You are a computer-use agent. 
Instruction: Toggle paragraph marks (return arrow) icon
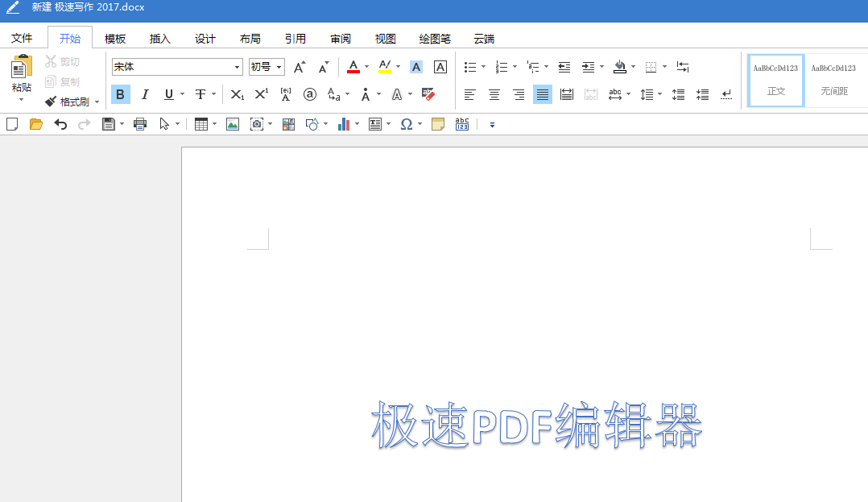pyautogui.click(x=726, y=95)
